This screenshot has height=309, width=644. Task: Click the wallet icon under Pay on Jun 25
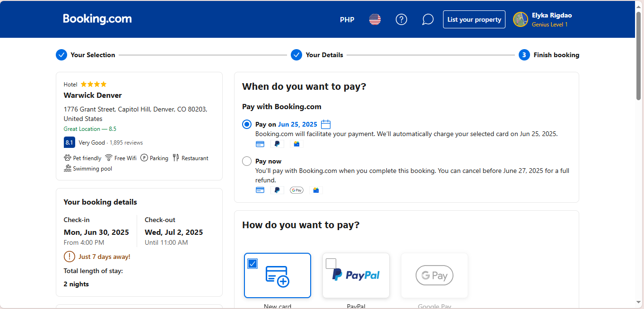pos(296,144)
